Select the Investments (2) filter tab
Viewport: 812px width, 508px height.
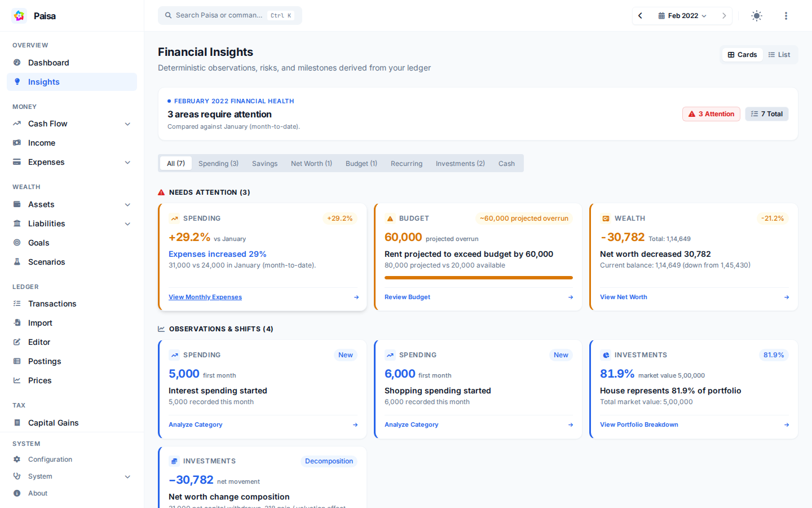click(460, 163)
